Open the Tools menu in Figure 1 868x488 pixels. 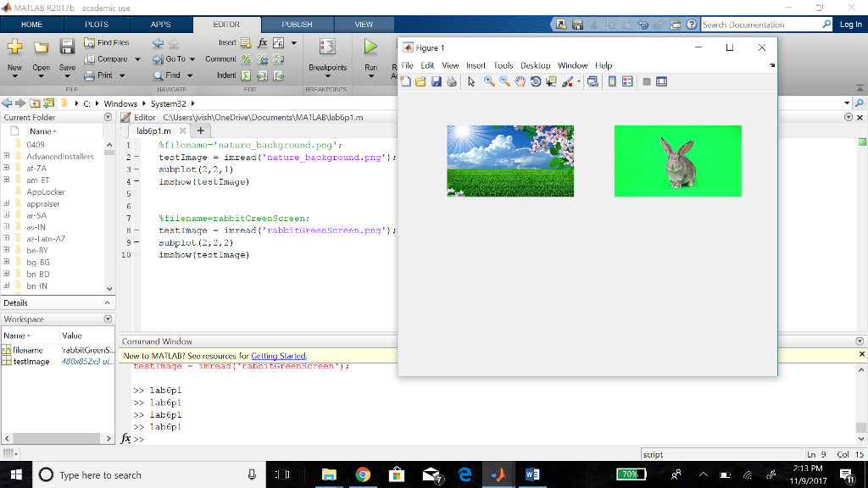tap(504, 65)
